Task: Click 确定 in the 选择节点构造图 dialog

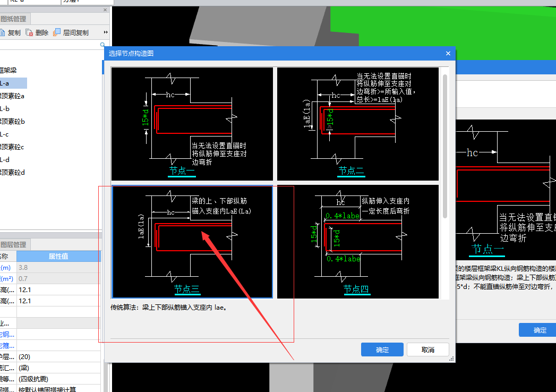Action: click(382, 350)
